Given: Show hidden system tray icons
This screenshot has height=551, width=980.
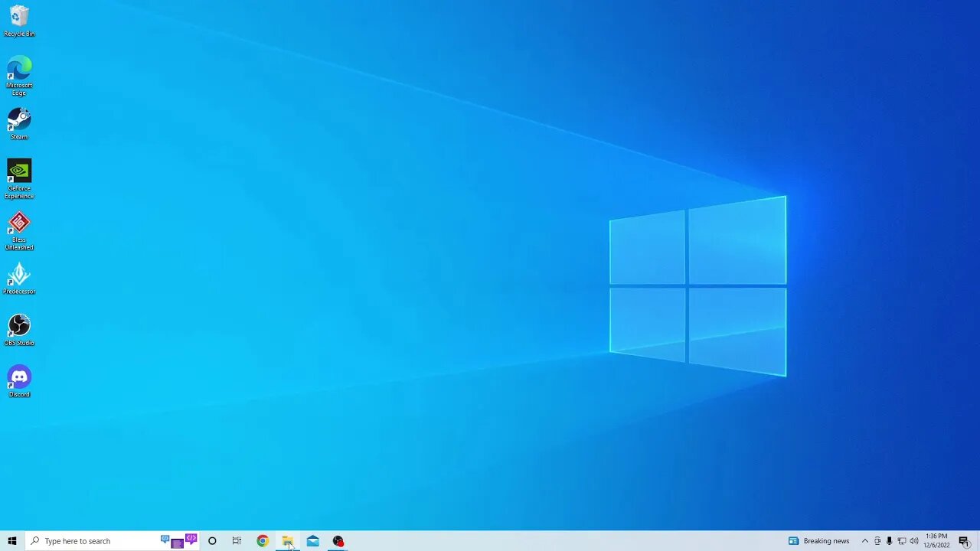Looking at the screenshot, I should [865, 541].
